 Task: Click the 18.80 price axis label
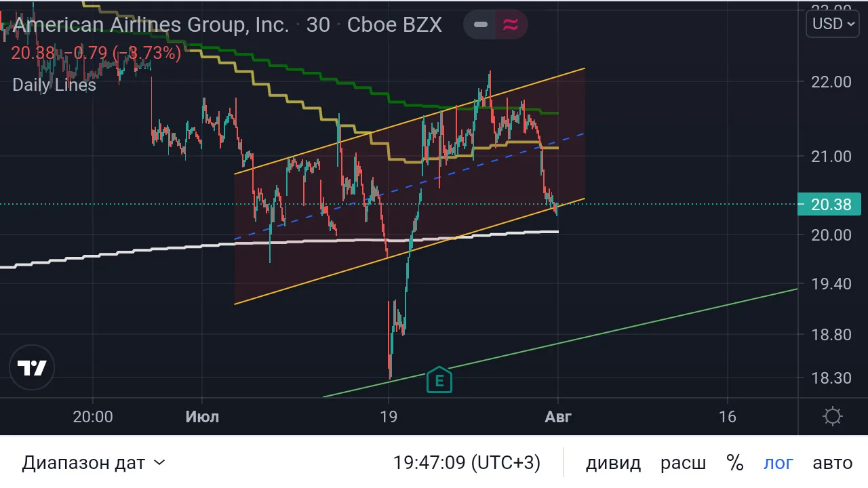(831, 334)
